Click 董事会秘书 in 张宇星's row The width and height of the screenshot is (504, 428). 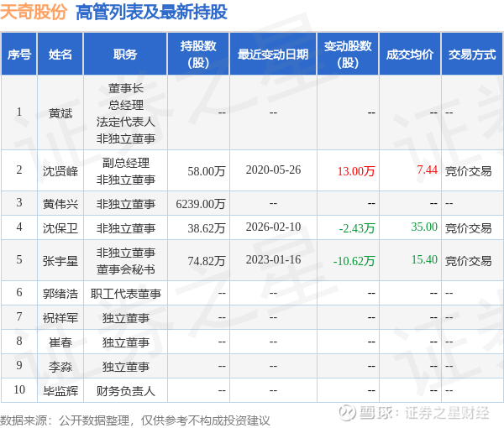pos(126,269)
